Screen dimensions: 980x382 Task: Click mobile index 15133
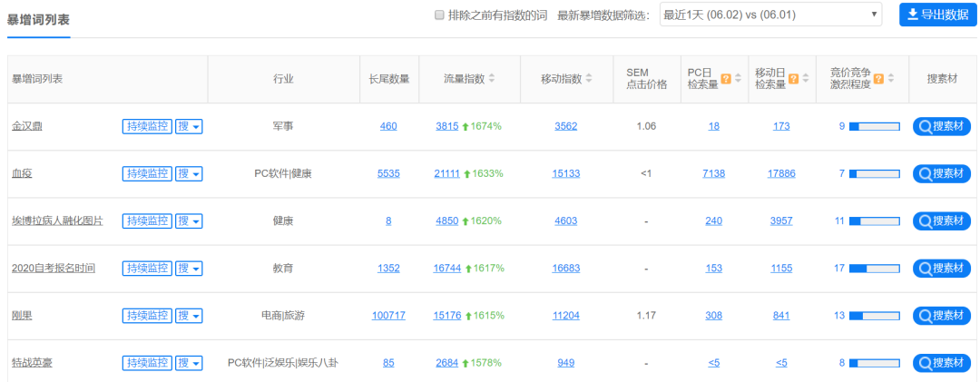point(565,174)
